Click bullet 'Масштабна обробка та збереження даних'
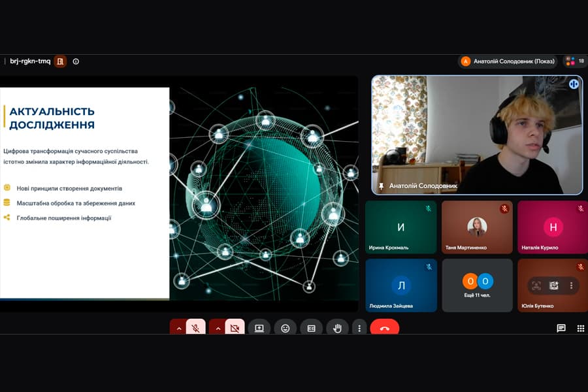This screenshot has height=392, width=588. point(76,203)
